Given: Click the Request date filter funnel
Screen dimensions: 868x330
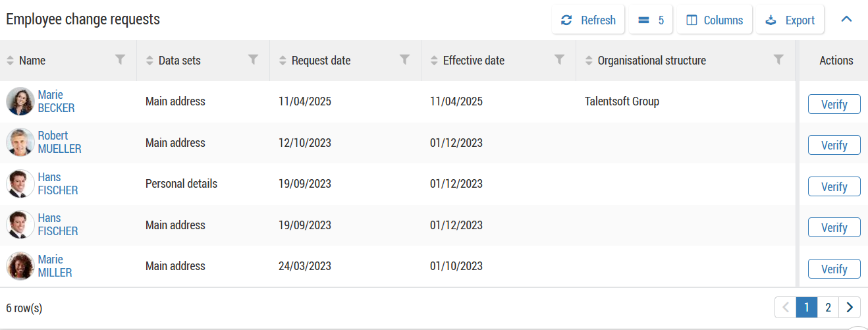Looking at the screenshot, I should coord(405,60).
